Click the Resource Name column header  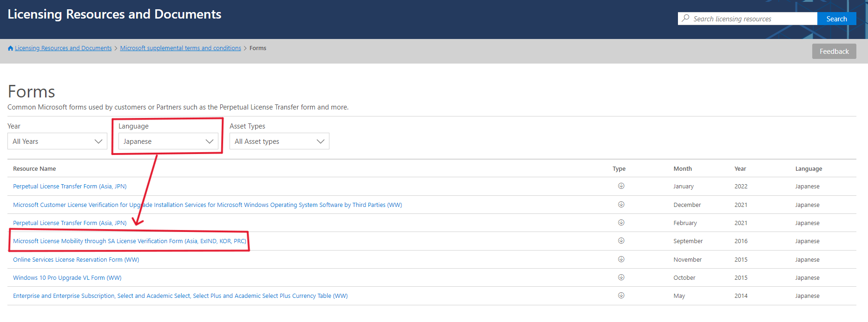tap(34, 169)
